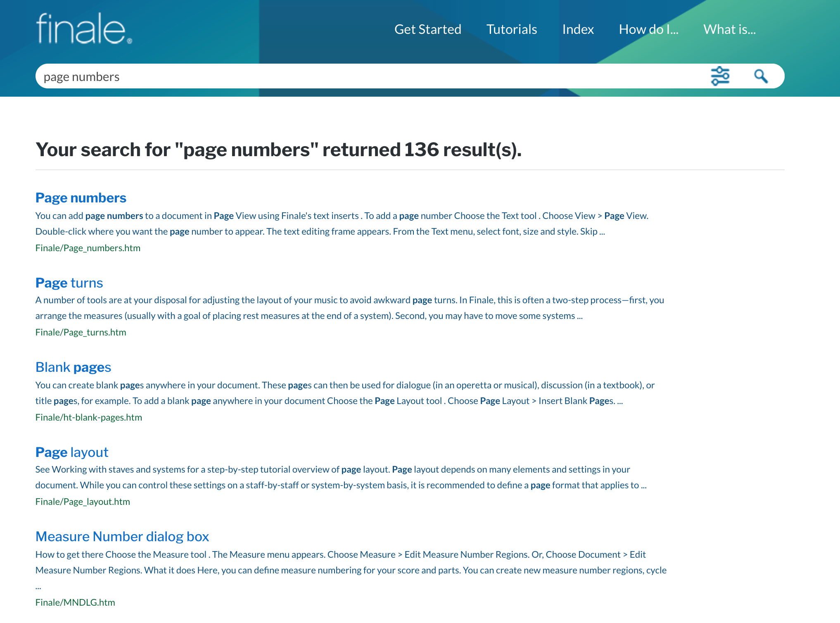
Task: Open Measure Number dialog box result
Action: click(x=122, y=536)
